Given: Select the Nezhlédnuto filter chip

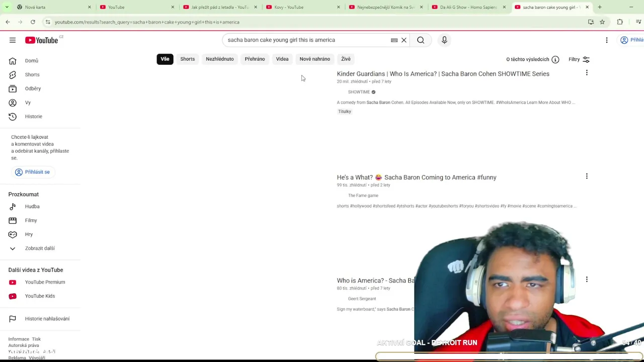Looking at the screenshot, I should click(x=220, y=59).
